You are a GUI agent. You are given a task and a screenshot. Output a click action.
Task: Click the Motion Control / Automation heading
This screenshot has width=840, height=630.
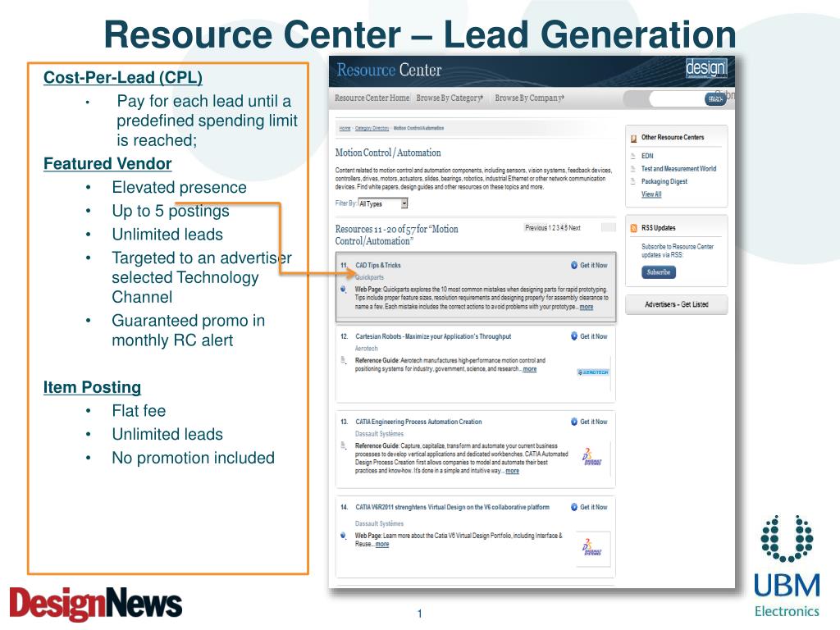(388, 153)
